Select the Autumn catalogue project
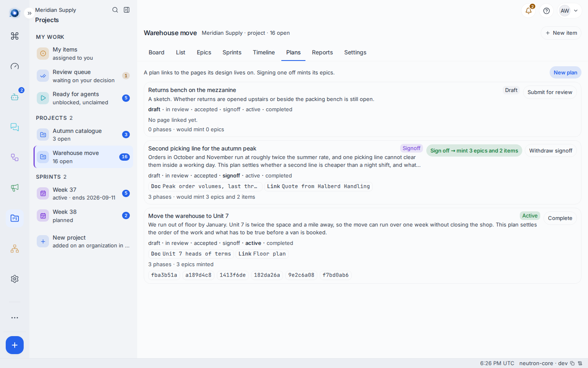588x368 pixels. (x=83, y=135)
